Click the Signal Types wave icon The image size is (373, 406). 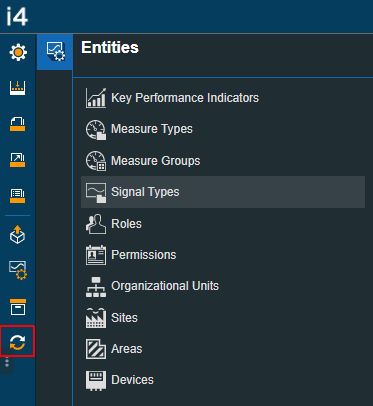click(x=96, y=192)
